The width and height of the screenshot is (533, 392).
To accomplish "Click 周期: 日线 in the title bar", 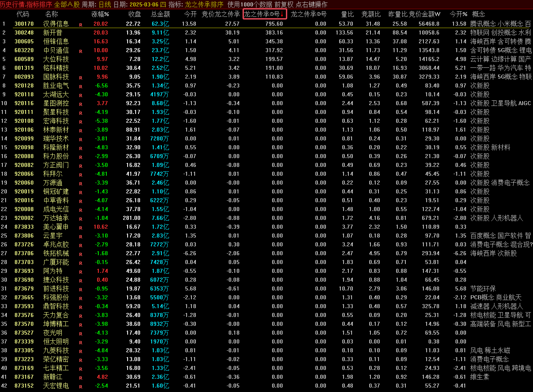I will click(x=96, y=4).
